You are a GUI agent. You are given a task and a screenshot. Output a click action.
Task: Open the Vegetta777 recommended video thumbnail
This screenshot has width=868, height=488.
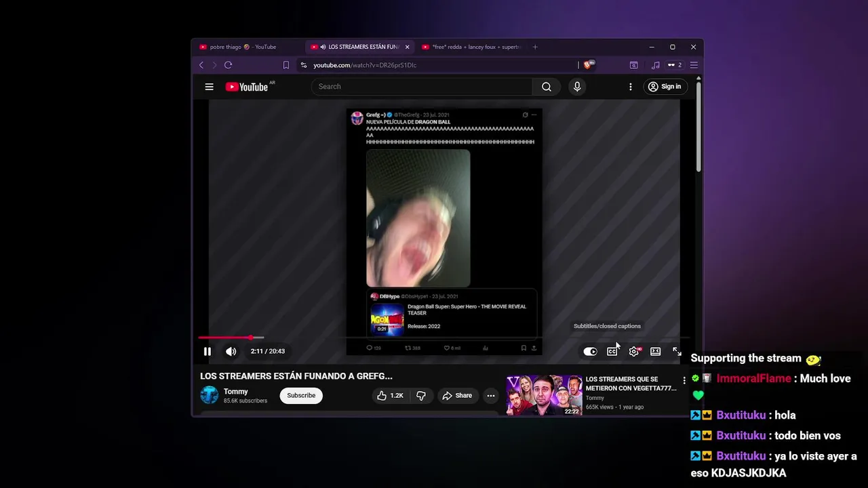click(544, 395)
